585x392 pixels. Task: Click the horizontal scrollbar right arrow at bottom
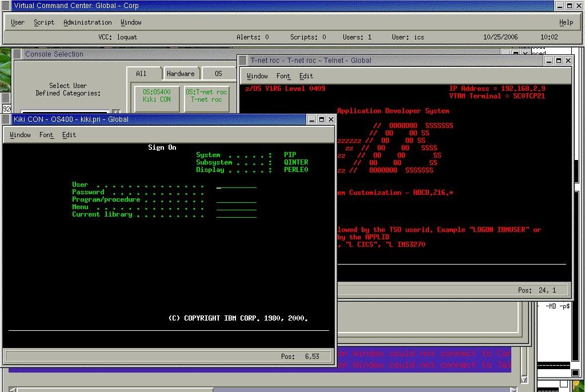tap(514, 389)
